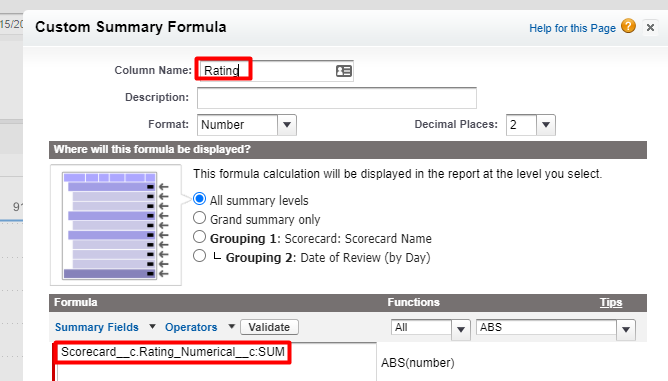Select the All summary levels radio button
Viewport: 668px width, 381px height.
(199, 199)
